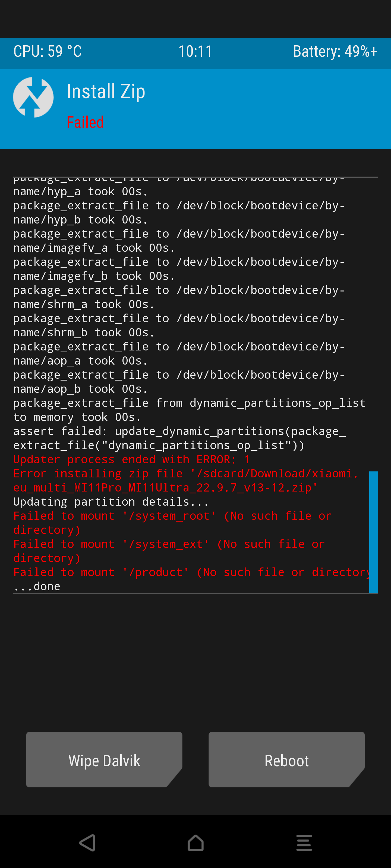Tap the home navigation icon
391x868 pixels.
[x=196, y=843]
